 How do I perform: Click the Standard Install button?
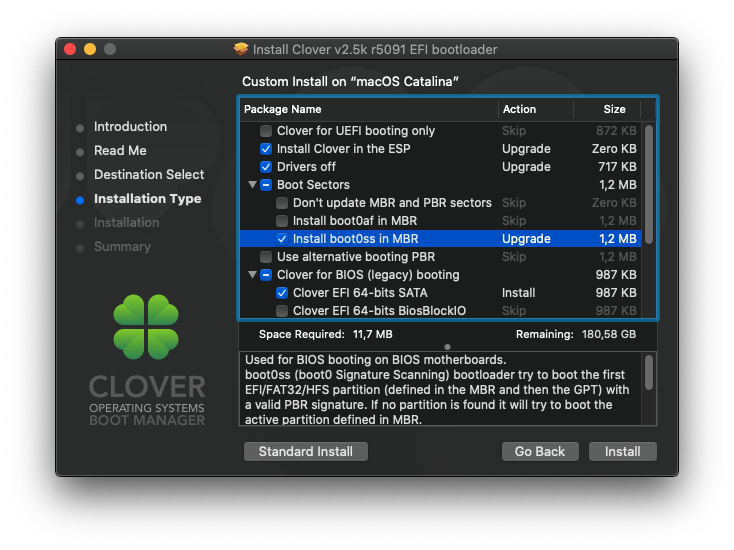(306, 451)
